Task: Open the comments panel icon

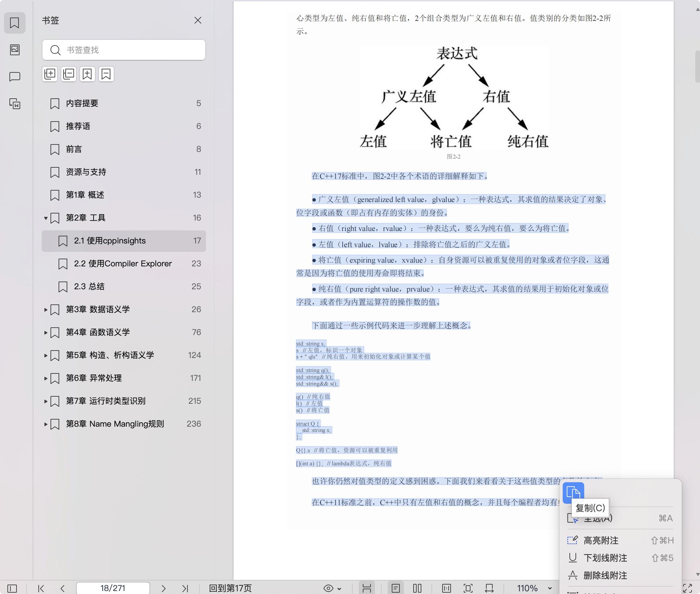Action: click(x=15, y=77)
